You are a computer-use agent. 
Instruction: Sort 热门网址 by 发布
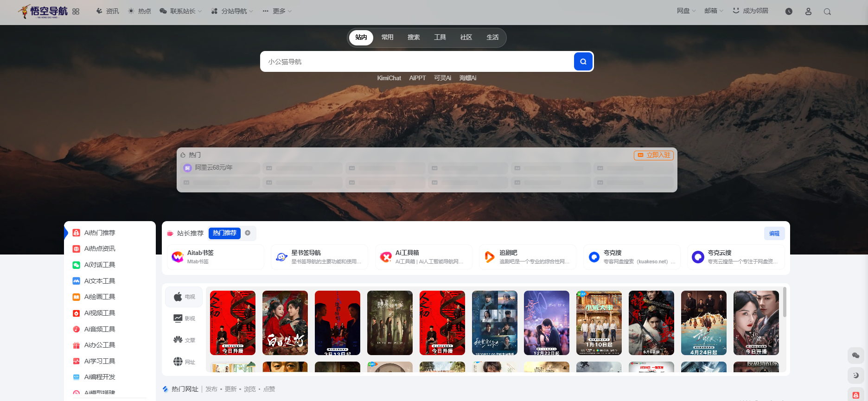coord(211,389)
